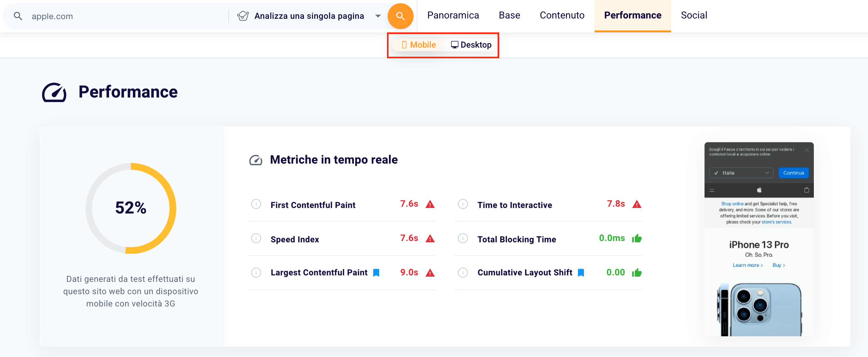Viewport: 868px width, 357px height.
Task: Switch to the Panoramica tab
Action: pyautogui.click(x=453, y=15)
